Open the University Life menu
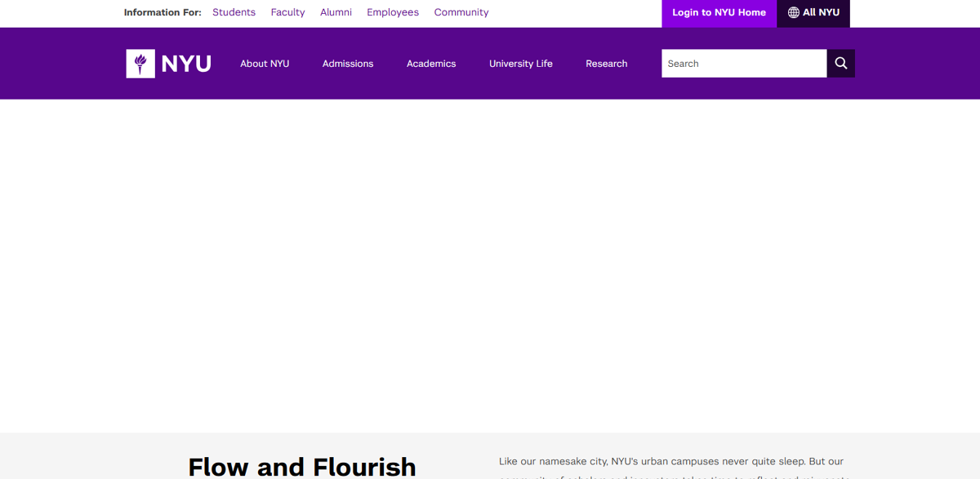The image size is (980, 479). click(x=520, y=63)
